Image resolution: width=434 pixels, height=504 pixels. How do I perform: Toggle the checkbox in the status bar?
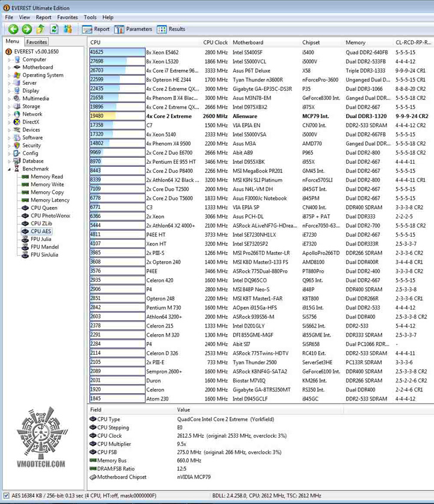pyautogui.click(x=6, y=496)
